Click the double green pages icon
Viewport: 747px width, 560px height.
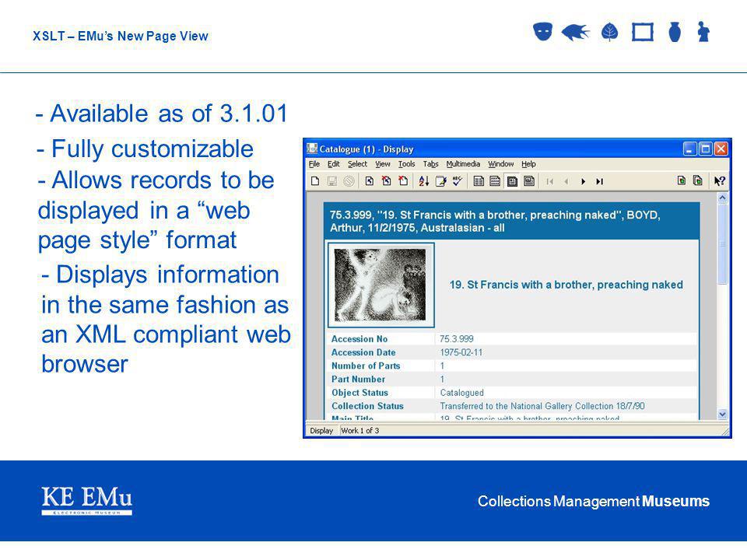point(698,181)
